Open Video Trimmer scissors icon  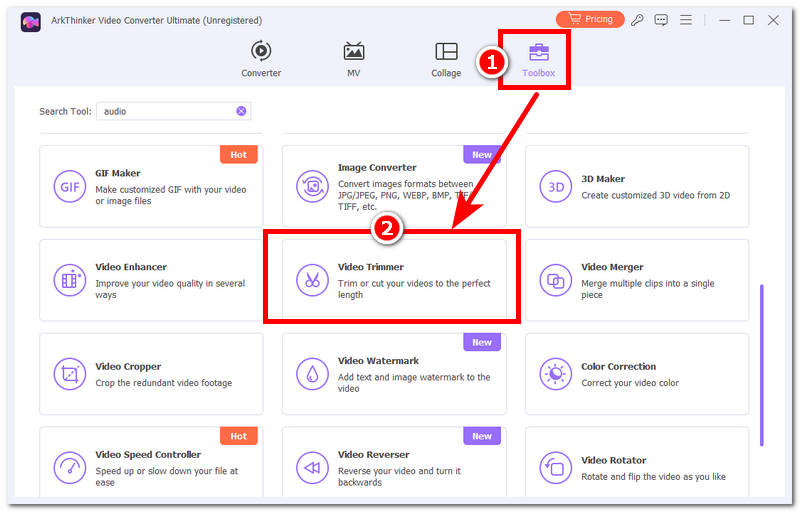pos(312,280)
